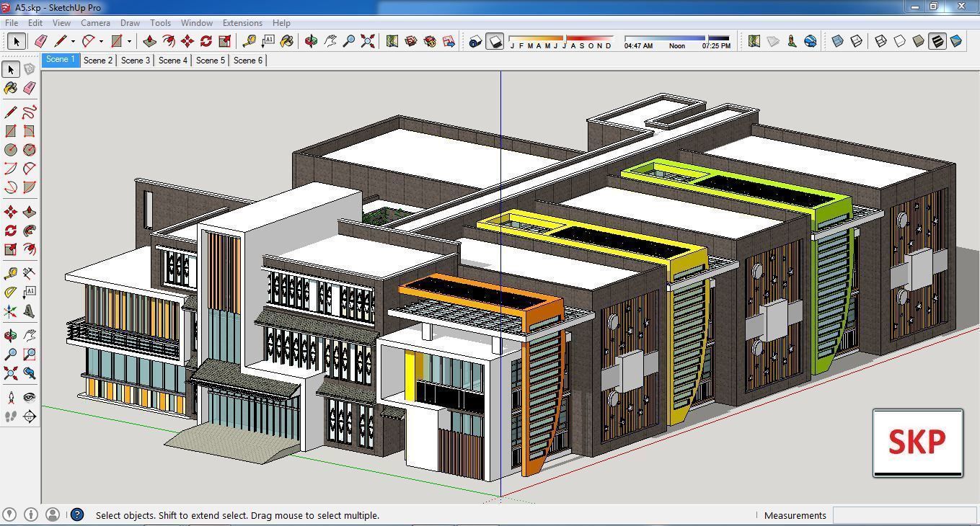Enable X-Ray face style
Viewport: 980px width, 526px height.
838,41
